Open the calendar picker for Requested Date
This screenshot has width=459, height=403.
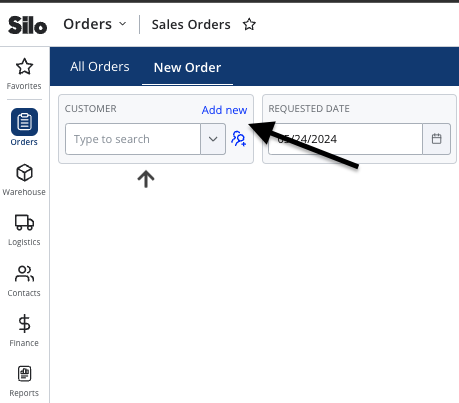tap(436, 139)
